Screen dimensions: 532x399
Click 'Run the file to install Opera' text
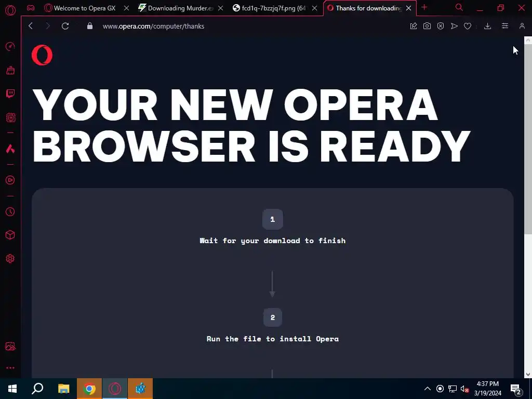tap(272, 339)
